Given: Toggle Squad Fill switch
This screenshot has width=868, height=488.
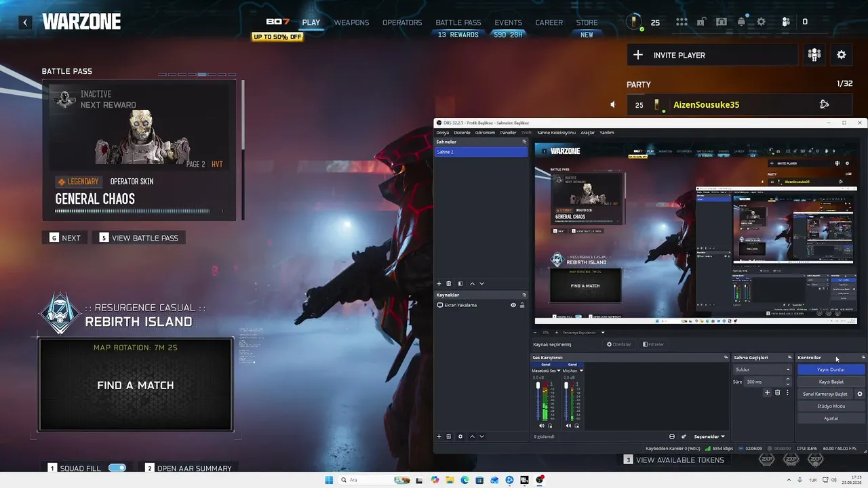Looking at the screenshot, I should [x=117, y=468].
